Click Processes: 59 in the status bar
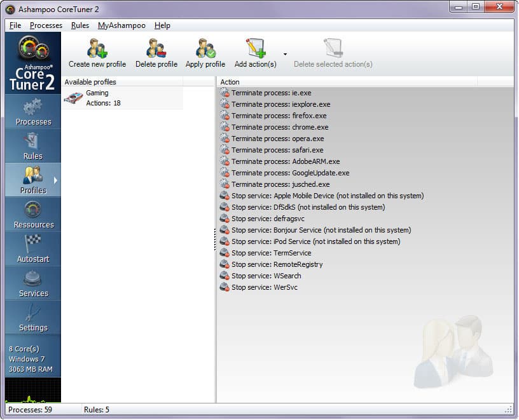This screenshot has width=519, height=420. click(x=30, y=410)
